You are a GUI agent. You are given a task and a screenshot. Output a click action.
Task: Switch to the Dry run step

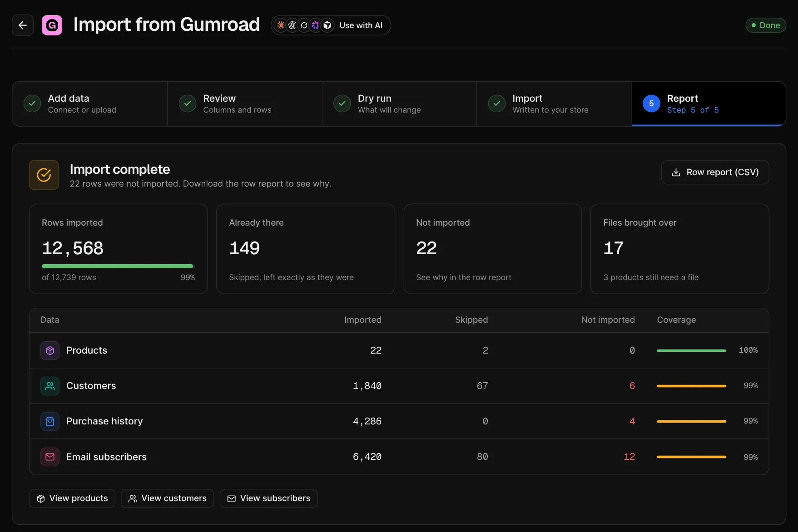(400, 104)
